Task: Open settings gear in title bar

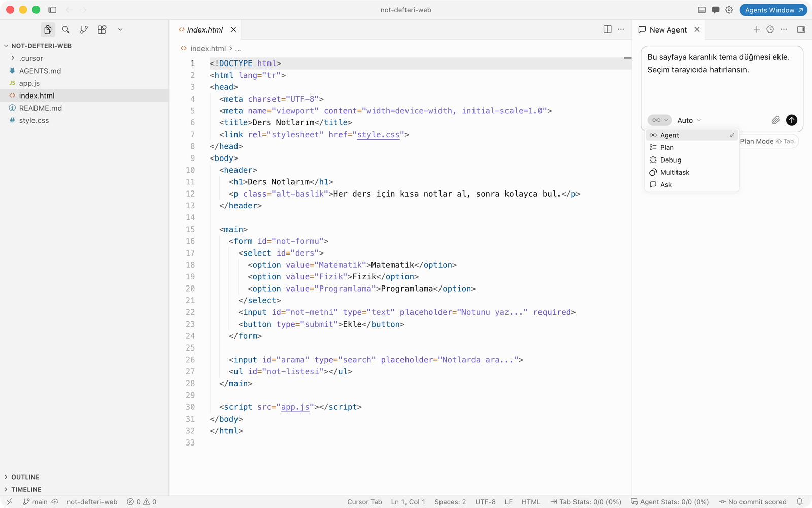Action: click(729, 10)
